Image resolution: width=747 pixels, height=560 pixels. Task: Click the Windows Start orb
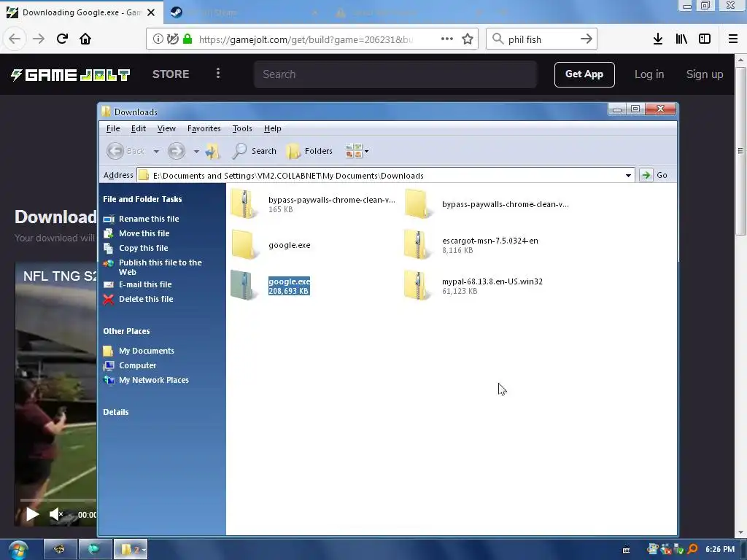(18, 550)
